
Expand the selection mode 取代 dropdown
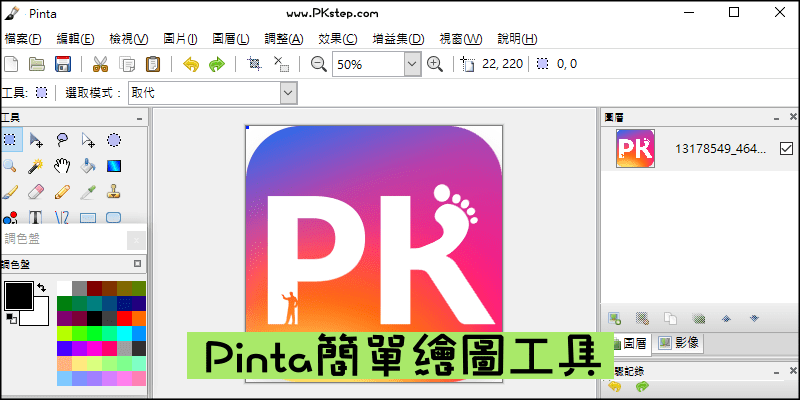(288, 93)
